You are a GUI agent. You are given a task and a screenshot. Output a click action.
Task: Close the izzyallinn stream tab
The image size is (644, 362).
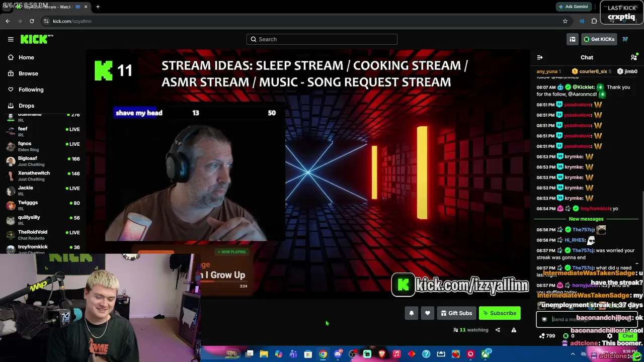pos(86,7)
